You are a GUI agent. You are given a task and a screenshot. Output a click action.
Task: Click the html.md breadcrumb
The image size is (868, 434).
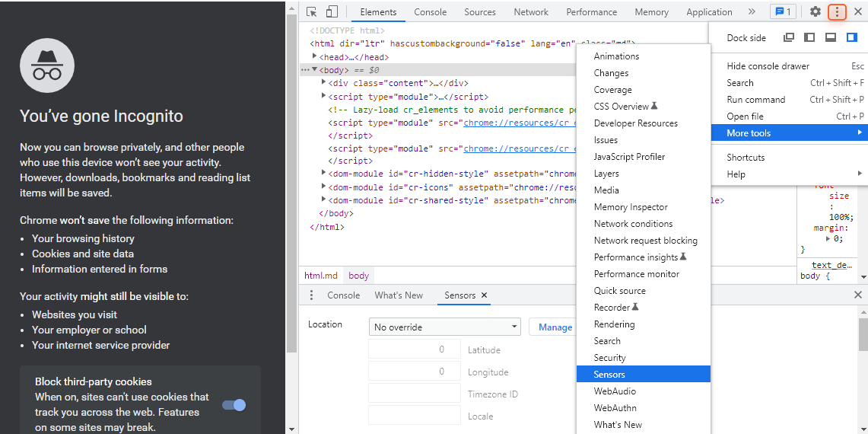point(320,276)
